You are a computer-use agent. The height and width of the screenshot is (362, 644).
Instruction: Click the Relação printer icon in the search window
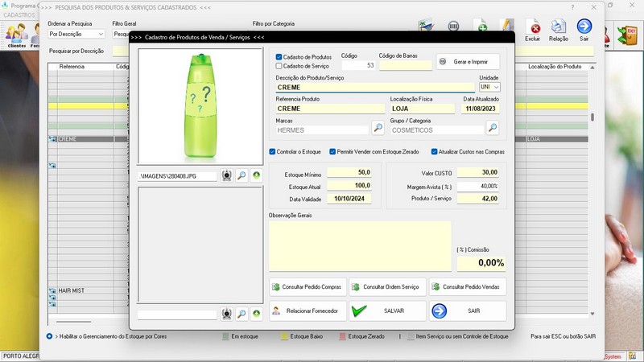558,30
